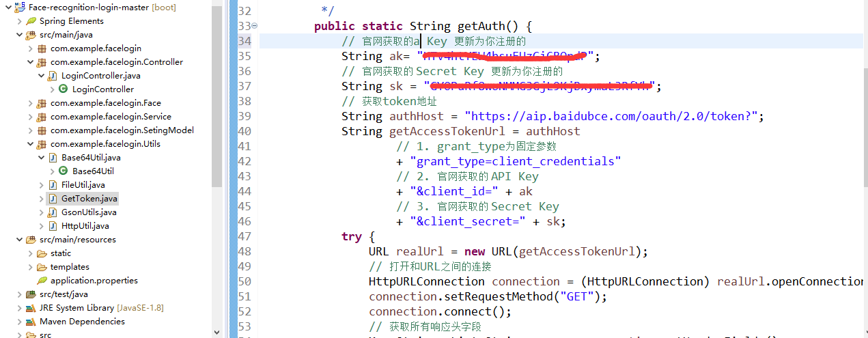
Task: Click the FileUtil.java file icon
Action: [53, 185]
